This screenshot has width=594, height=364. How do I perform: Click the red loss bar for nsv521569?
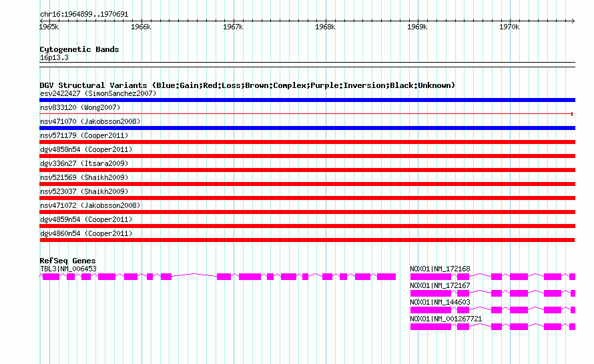(307, 184)
